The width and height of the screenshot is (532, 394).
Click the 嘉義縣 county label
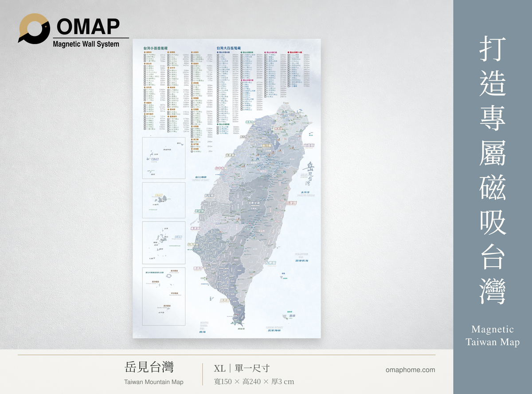pyautogui.click(x=194, y=229)
